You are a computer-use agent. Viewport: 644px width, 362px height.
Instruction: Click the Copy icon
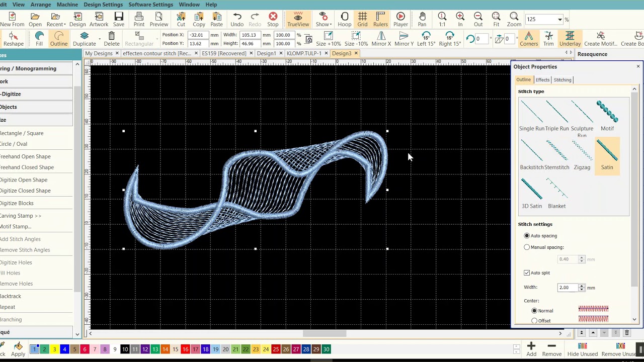tap(199, 19)
